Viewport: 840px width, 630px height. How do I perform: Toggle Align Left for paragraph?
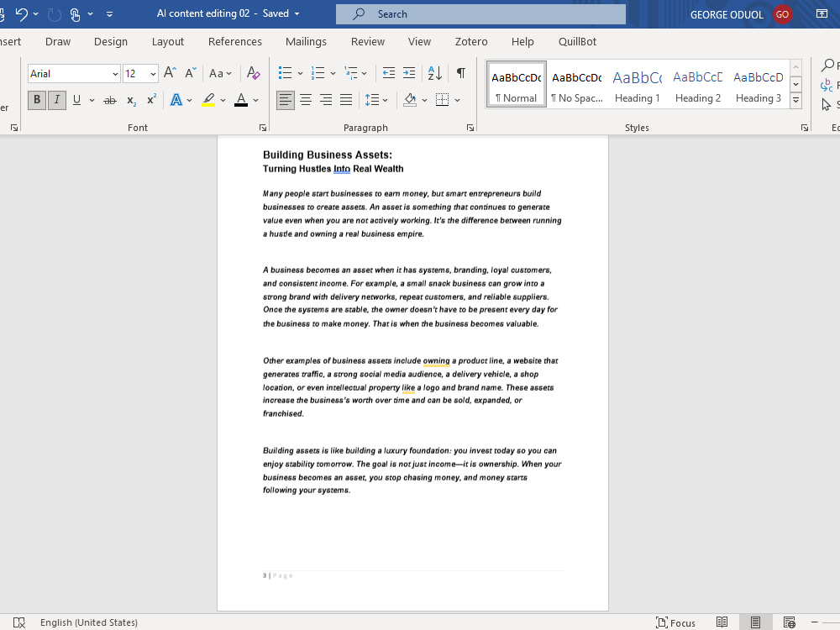(x=286, y=100)
